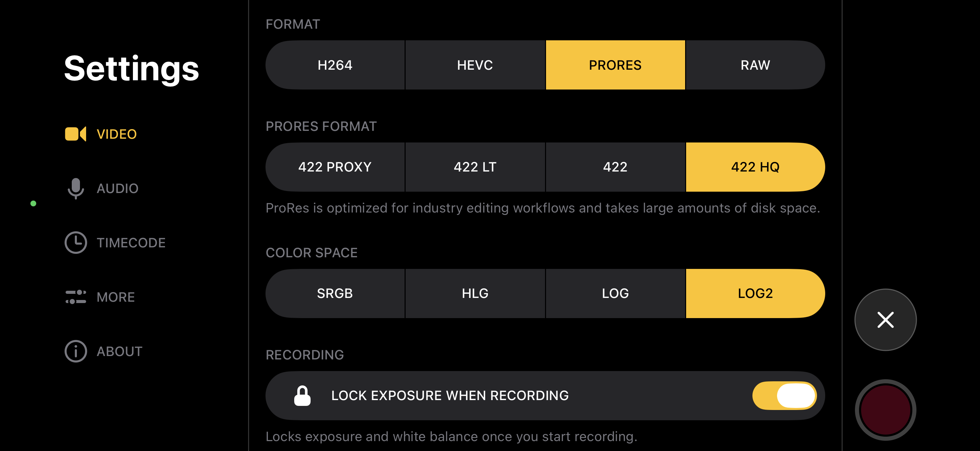Viewport: 980px width, 451px height.
Task: Choose the LOG color space
Action: (615, 293)
